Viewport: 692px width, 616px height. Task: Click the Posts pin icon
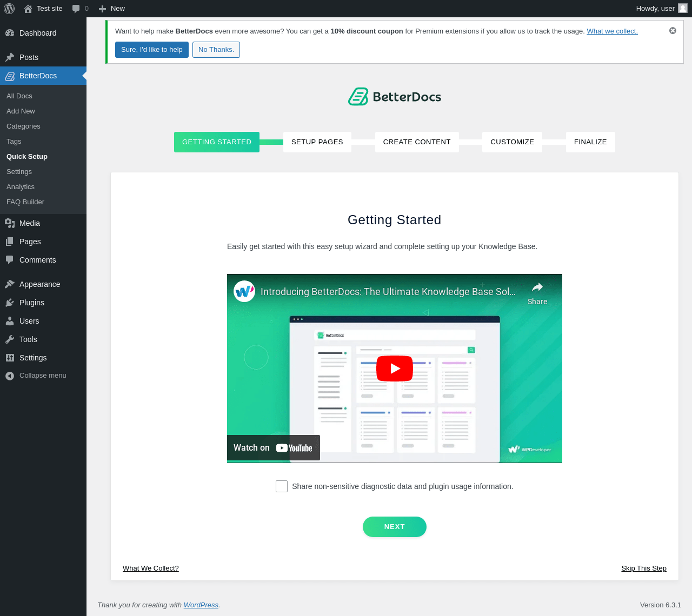click(x=10, y=57)
